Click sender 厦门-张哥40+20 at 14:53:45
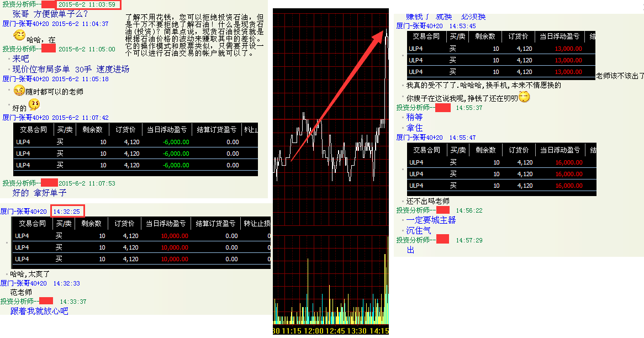The height and width of the screenshot is (338, 644). (419, 26)
